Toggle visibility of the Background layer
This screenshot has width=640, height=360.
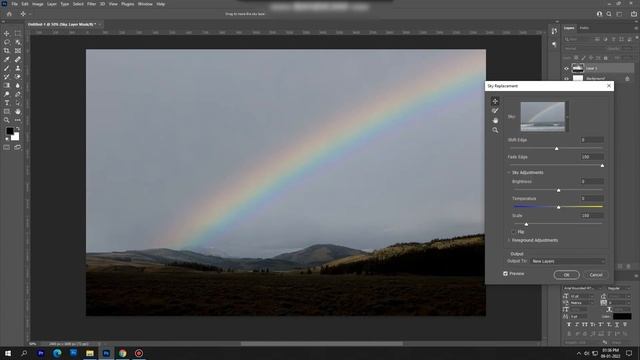[566, 78]
